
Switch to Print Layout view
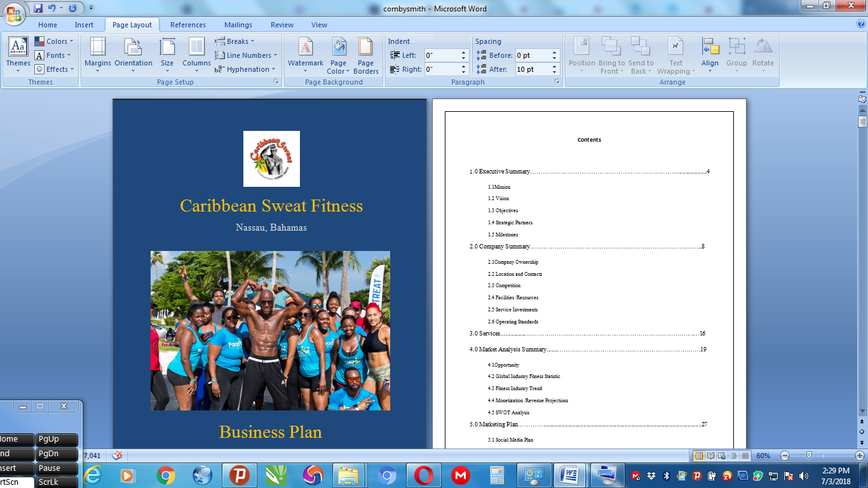point(699,456)
